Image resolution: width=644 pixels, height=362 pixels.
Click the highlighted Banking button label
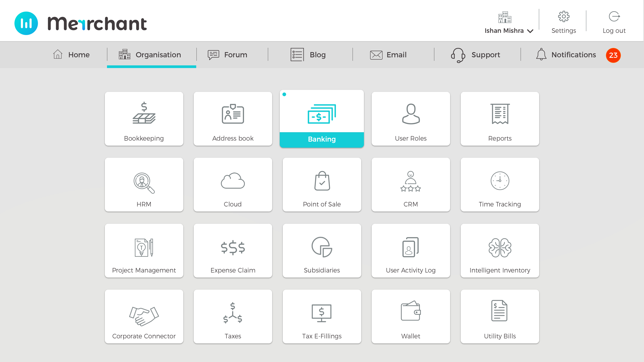coord(322,139)
